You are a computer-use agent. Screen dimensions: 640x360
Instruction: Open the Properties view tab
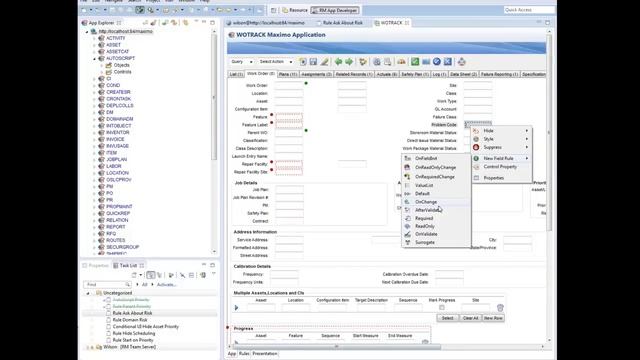[96, 266]
